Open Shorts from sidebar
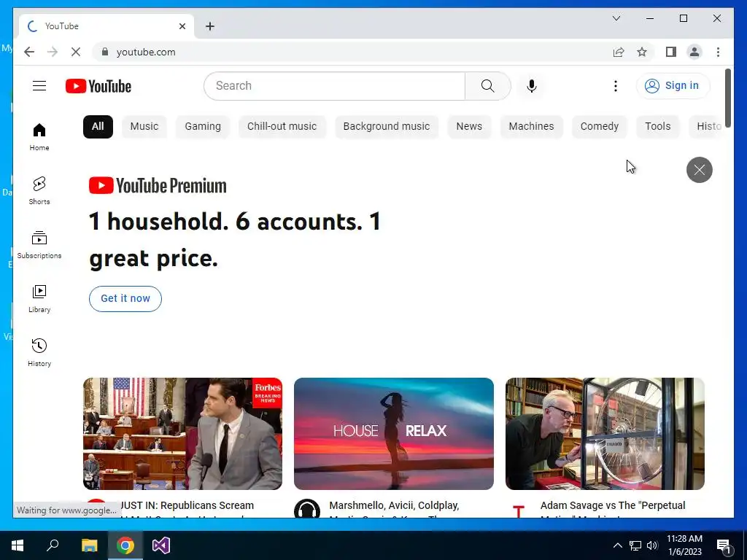747x560 pixels. pos(39,191)
